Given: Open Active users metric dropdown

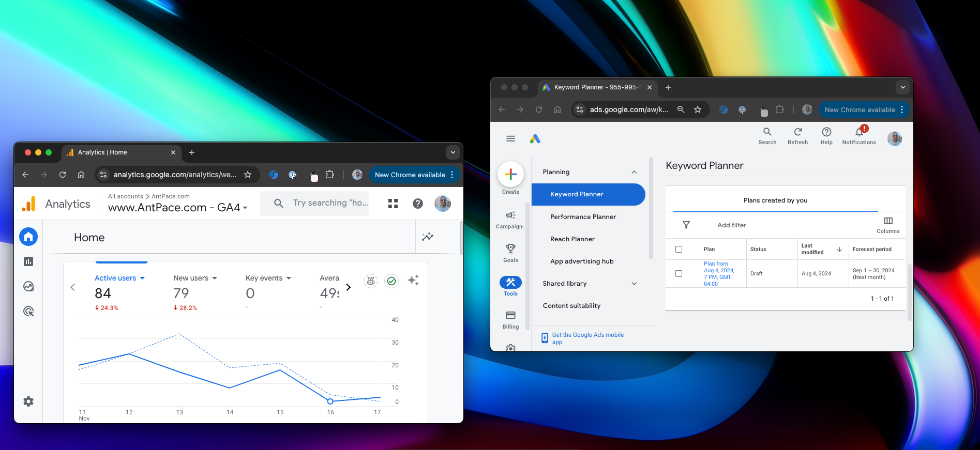Looking at the screenshot, I should [119, 278].
